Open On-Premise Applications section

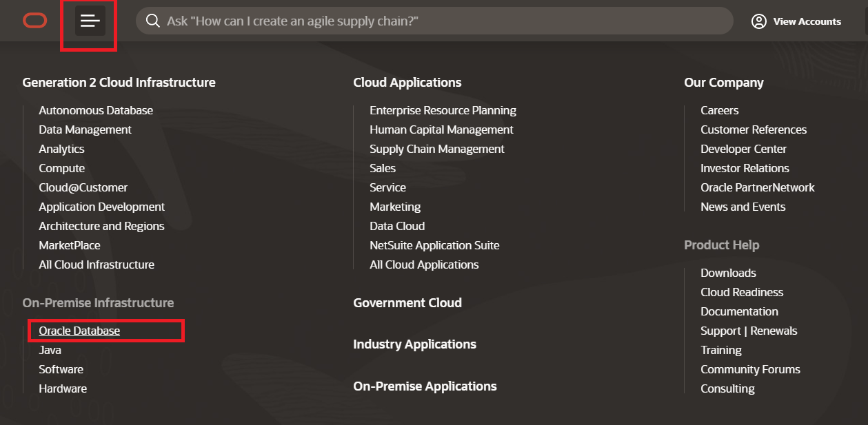click(x=425, y=386)
